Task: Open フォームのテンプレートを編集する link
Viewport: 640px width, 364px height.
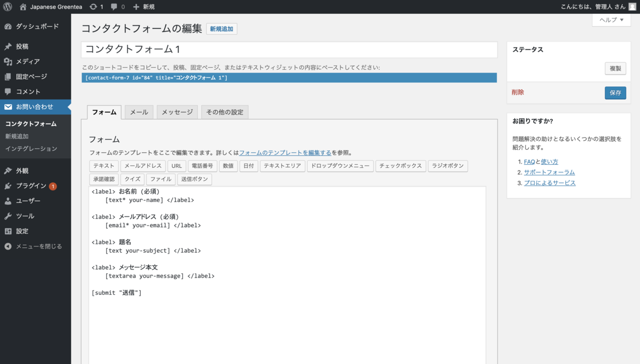Action: tap(285, 152)
